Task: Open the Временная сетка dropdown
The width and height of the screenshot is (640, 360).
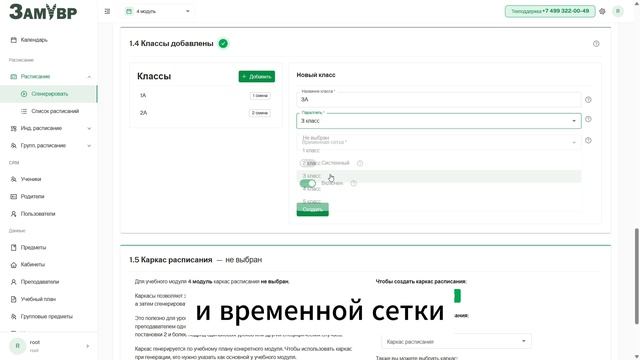Action: [439, 142]
